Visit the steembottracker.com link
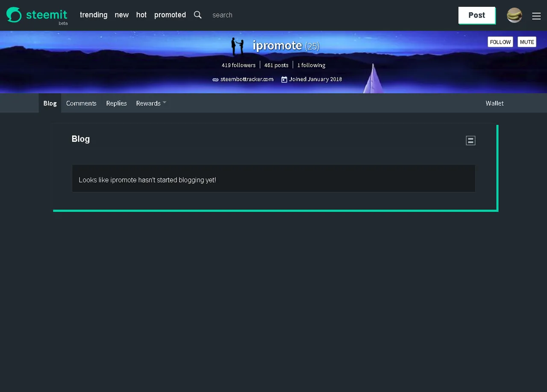The height and width of the screenshot is (392, 547). coord(247,79)
